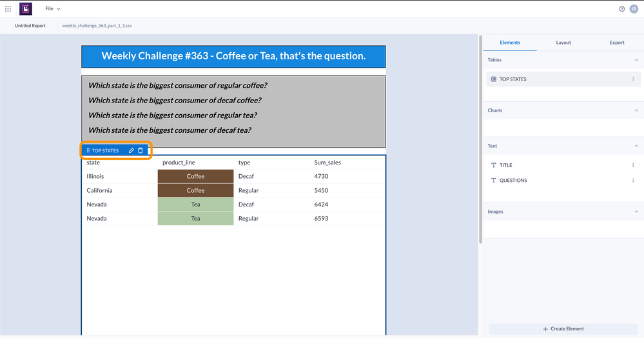Switch to the Elements tab
Image resolution: width=644 pixels, height=338 pixels.
(510, 43)
